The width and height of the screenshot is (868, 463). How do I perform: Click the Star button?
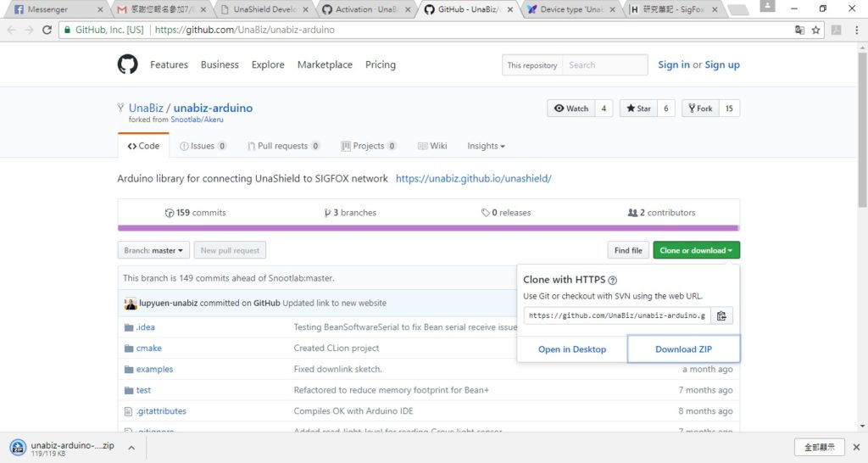coord(638,109)
